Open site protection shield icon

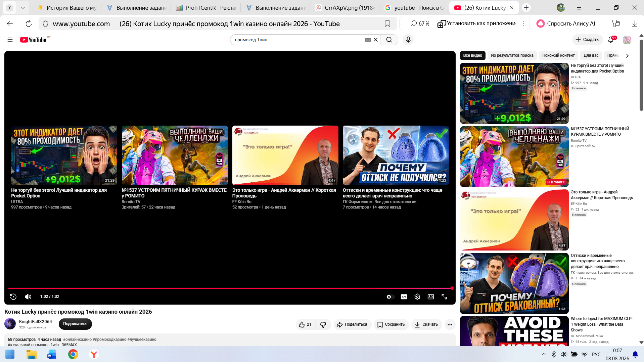click(x=46, y=24)
